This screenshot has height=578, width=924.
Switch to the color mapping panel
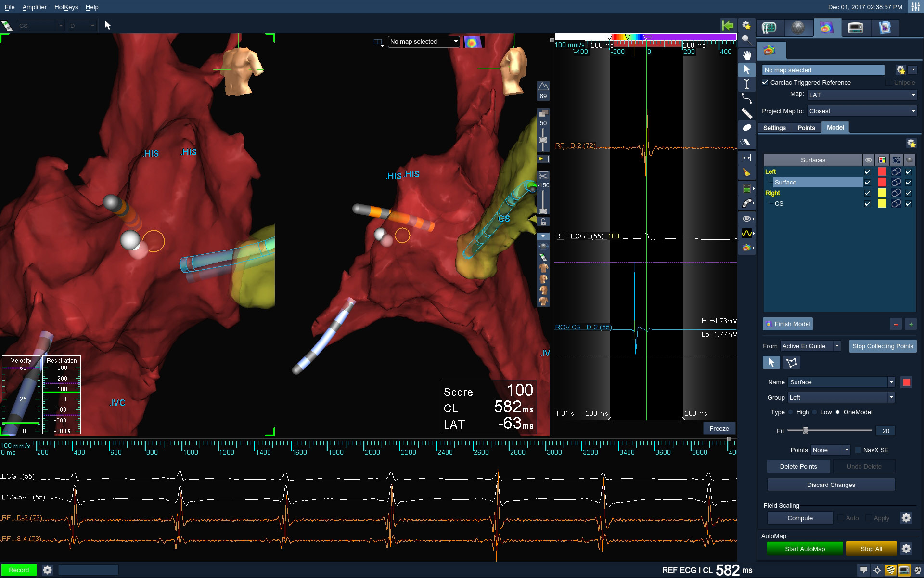(827, 27)
